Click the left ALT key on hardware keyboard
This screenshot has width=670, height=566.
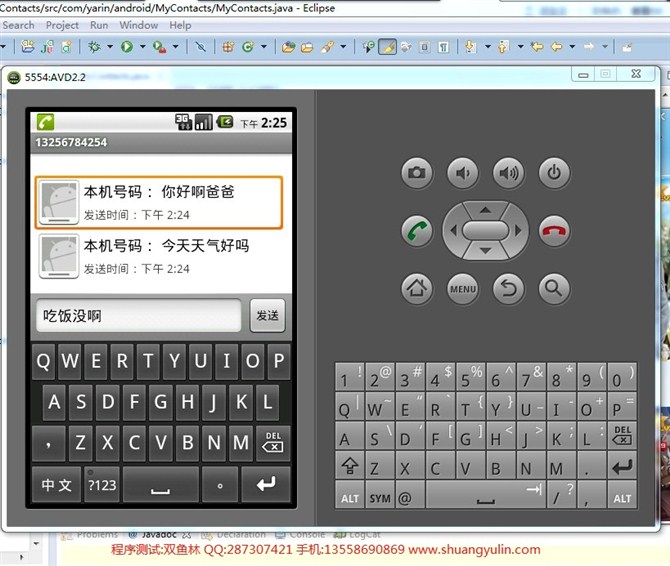[350, 496]
